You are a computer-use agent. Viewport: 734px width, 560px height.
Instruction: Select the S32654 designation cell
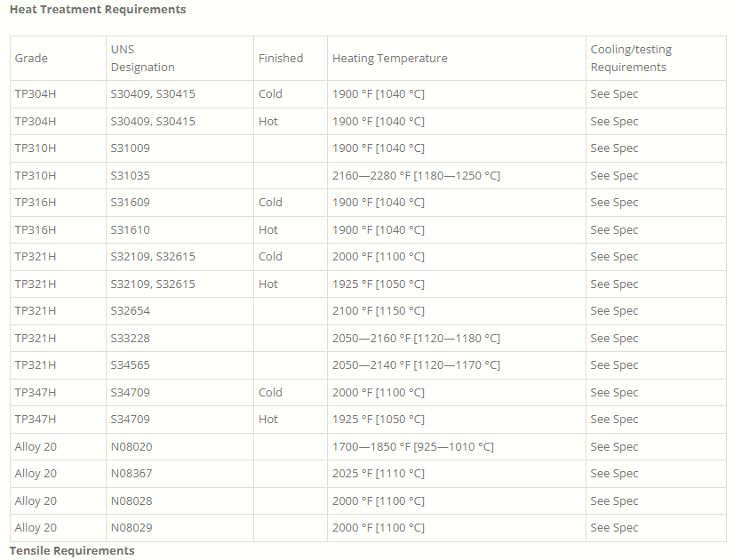tap(131, 311)
